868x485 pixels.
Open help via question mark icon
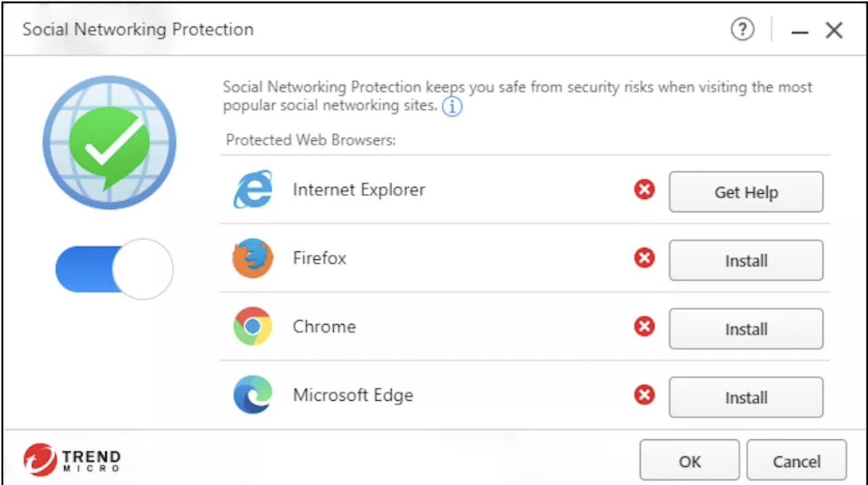tap(742, 29)
